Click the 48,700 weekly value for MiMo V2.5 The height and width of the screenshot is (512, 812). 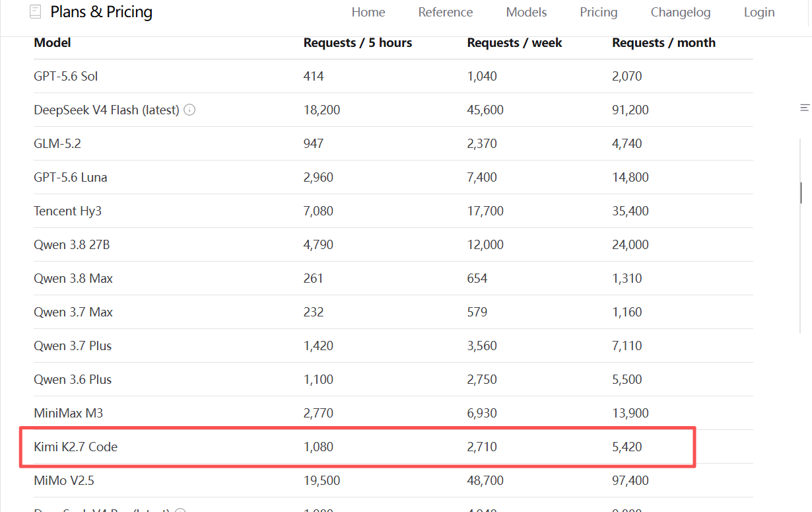(485, 480)
